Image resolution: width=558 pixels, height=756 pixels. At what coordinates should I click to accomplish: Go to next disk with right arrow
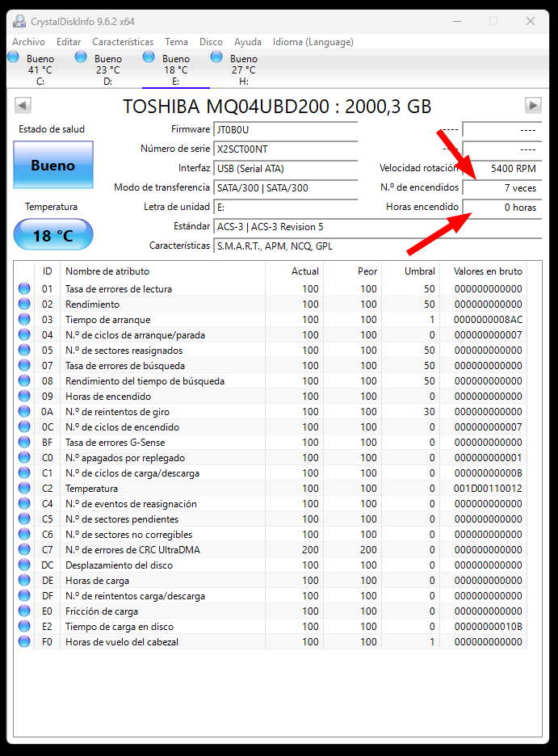pos(533,106)
